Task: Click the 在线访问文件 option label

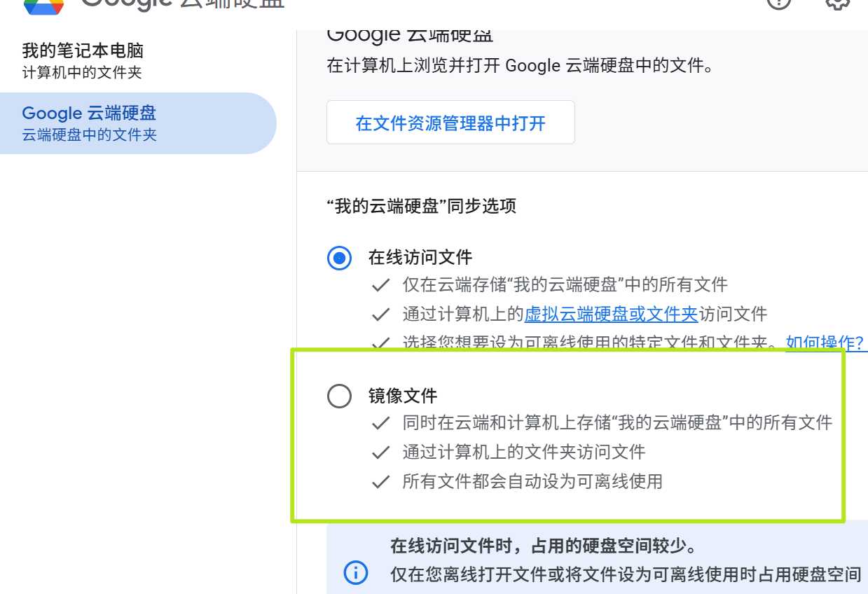Action: click(x=420, y=258)
